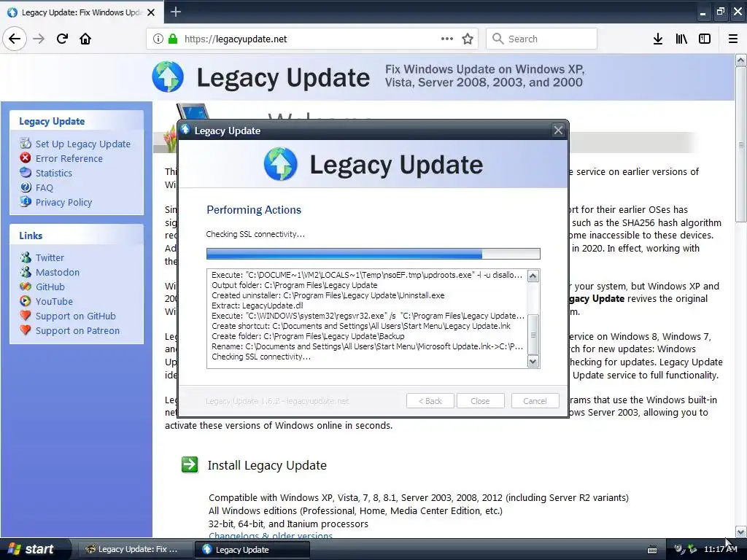Screen dimensions: 747x560
Task: Switch to Legacy Update taskbar button
Action: pos(252,550)
